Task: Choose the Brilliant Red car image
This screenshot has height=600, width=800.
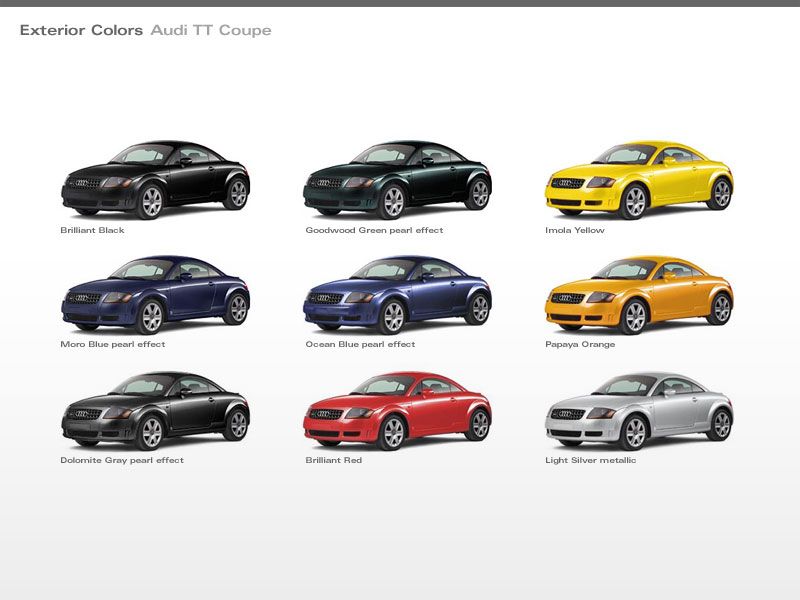Action: tap(397, 410)
